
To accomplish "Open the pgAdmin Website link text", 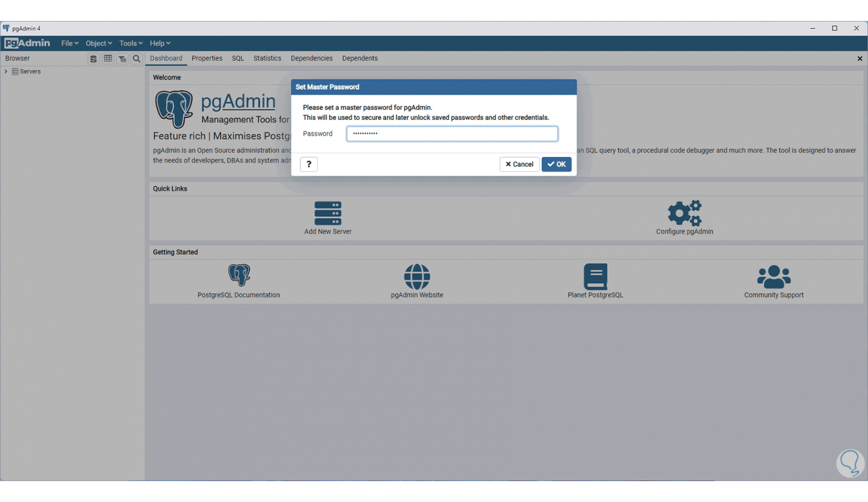I will 417,295.
